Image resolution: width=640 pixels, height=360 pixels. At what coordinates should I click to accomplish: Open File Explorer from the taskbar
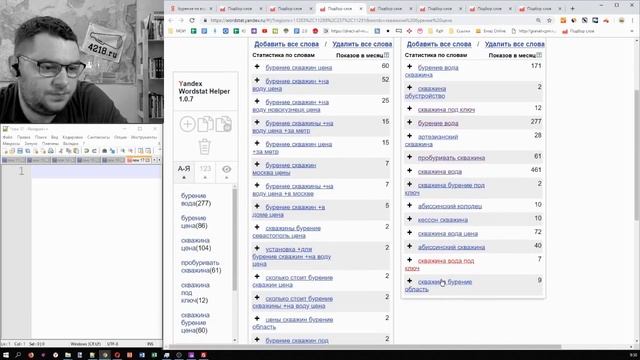(x=68, y=355)
